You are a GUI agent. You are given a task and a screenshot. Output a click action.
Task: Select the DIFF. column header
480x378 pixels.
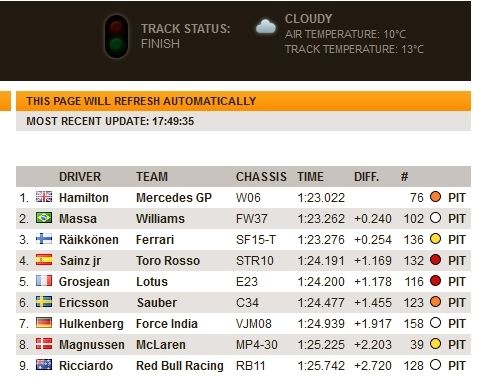point(366,177)
